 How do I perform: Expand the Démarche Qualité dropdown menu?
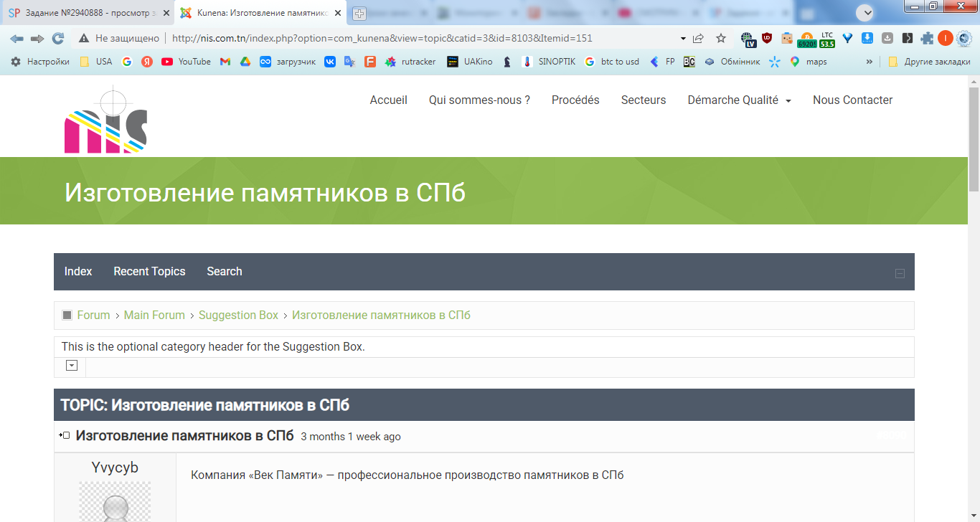click(x=739, y=100)
